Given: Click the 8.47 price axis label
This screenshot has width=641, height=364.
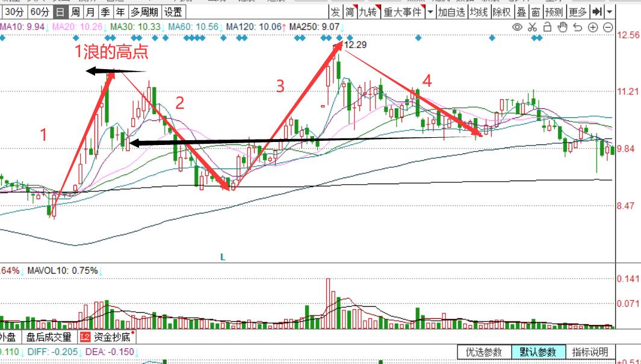Looking at the screenshot, I should pos(626,206).
